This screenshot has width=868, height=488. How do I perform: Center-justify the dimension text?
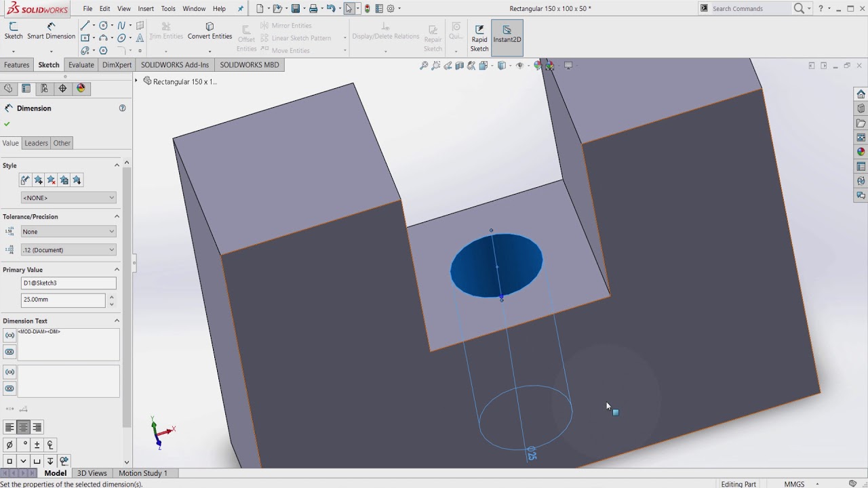point(23,427)
